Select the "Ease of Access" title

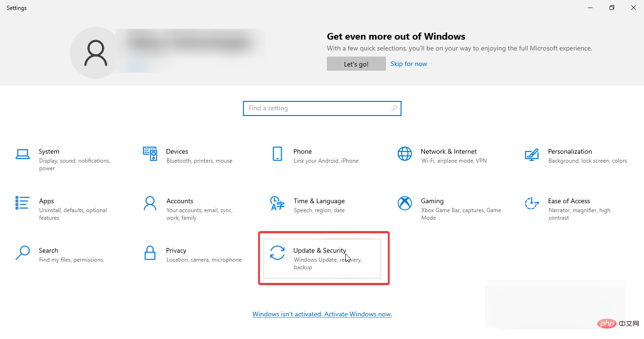(x=569, y=201)
